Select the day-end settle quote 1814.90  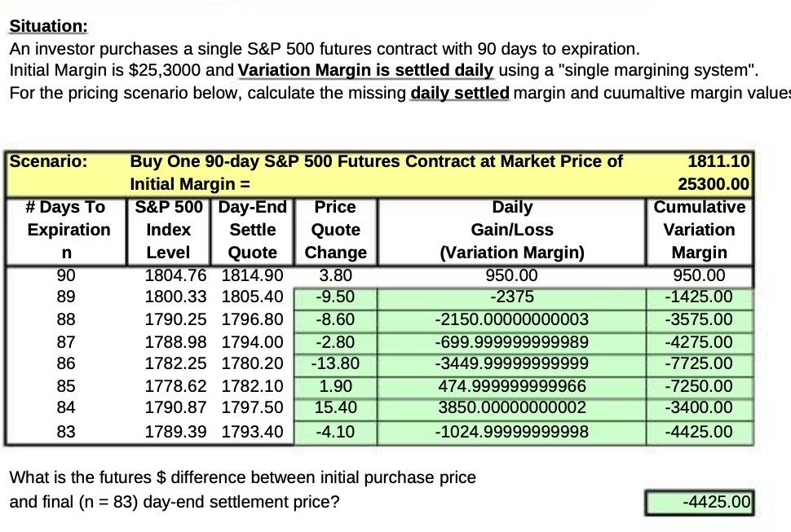252,275
